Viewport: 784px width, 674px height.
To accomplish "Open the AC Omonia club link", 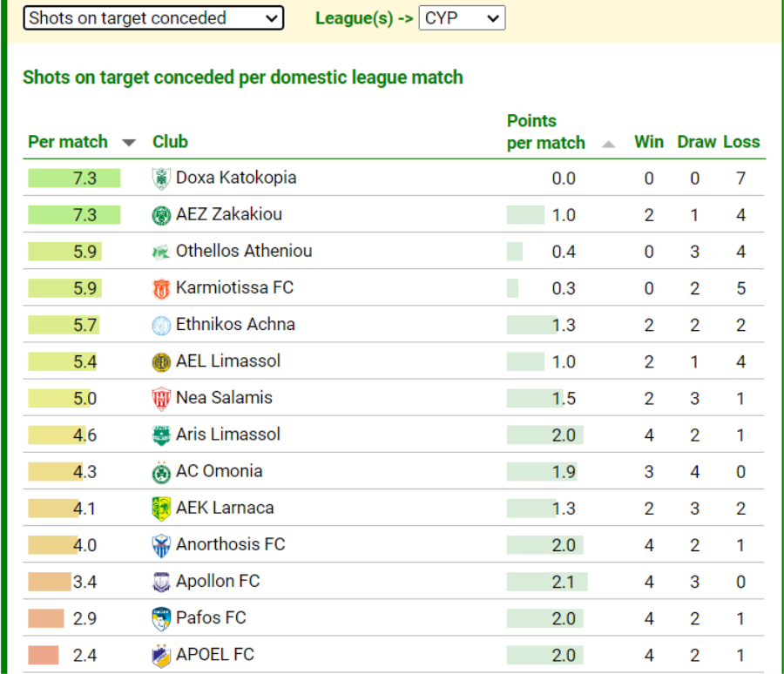I will (x=219, y=472).
